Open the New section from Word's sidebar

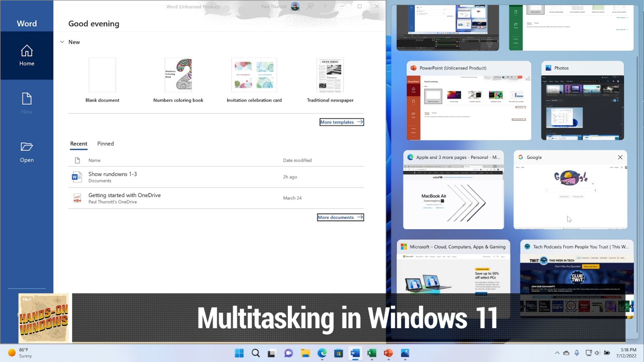click(x=27, y=104)
